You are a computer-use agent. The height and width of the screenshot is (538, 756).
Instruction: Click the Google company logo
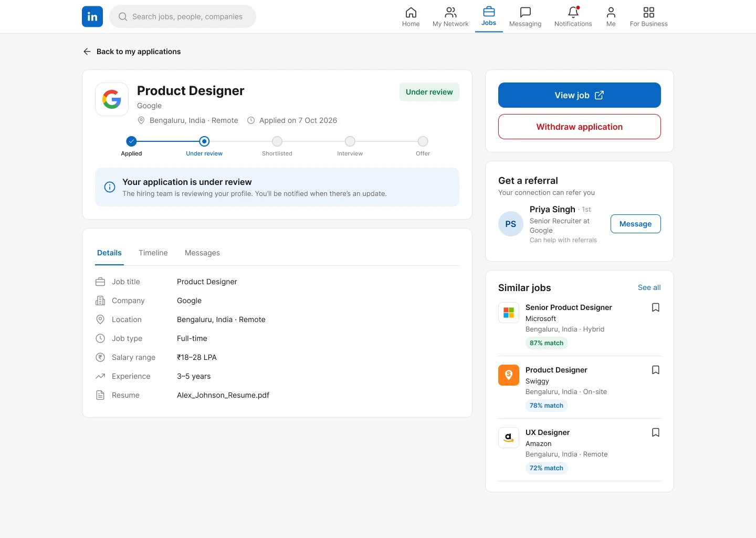(112, 99)
